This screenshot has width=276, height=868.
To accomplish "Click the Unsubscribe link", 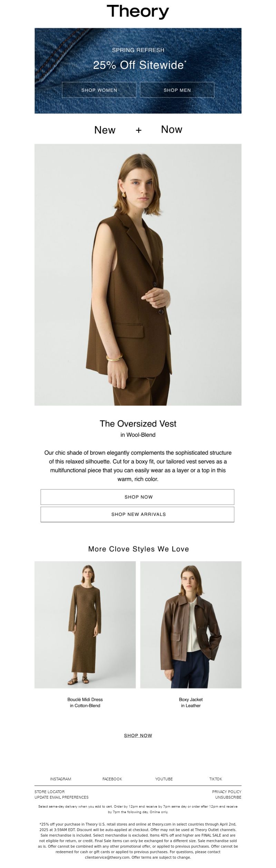I will point(228,797).
